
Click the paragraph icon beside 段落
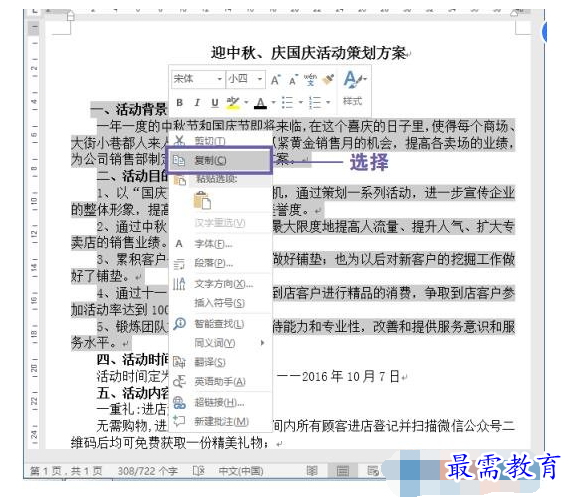tap(179, 264)
